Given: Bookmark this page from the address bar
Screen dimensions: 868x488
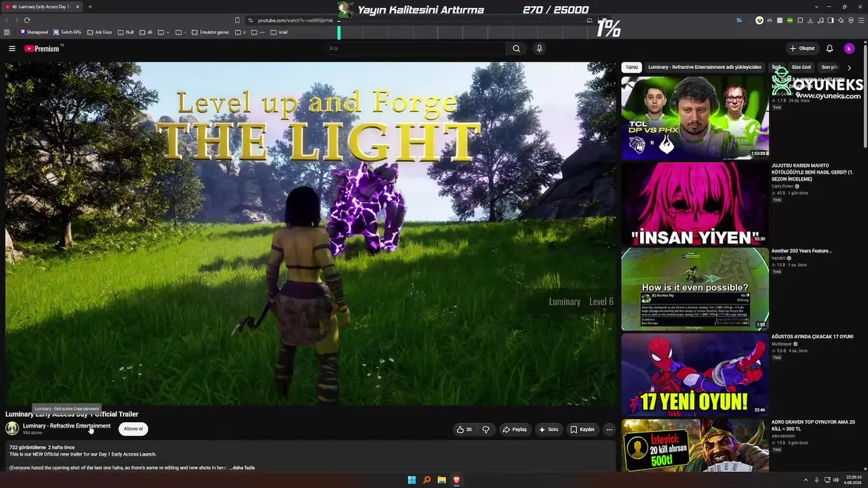Looking at the screenshot, I should (237, 20).
